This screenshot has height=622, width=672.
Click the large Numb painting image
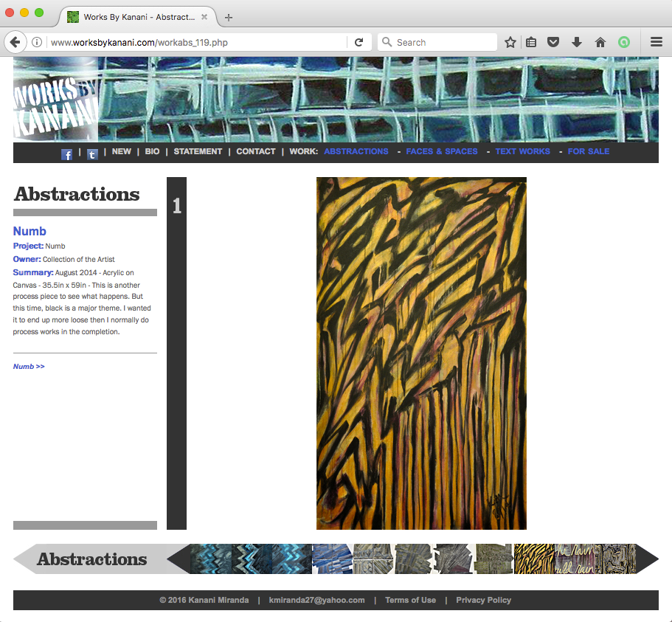[x=421, y=353]
